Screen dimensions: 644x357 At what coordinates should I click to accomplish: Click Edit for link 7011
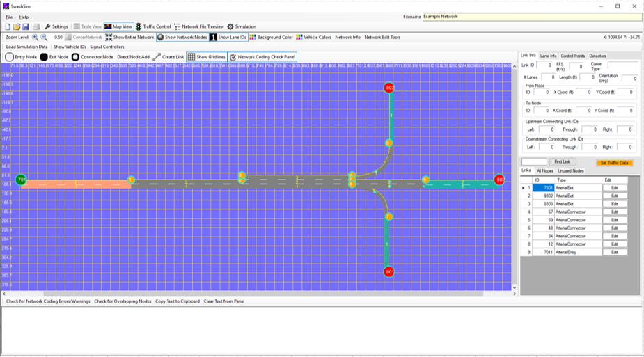pos(615,253)
